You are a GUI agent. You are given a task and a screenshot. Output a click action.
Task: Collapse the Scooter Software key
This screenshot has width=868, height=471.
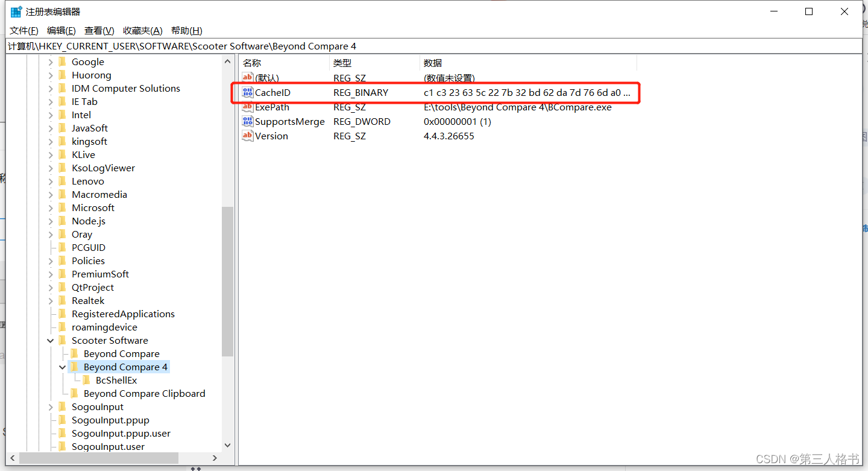click(x=51, y=341)
